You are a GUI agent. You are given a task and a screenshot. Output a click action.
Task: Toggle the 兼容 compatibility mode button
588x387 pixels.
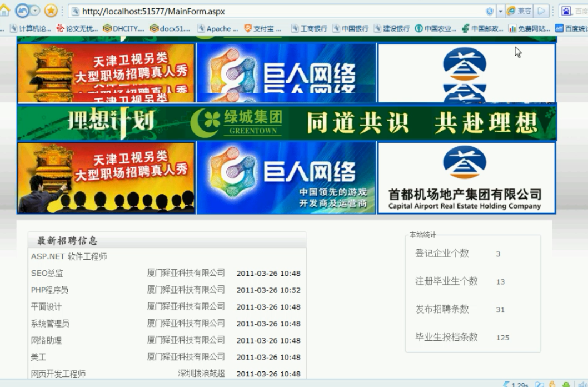point(520,11)
